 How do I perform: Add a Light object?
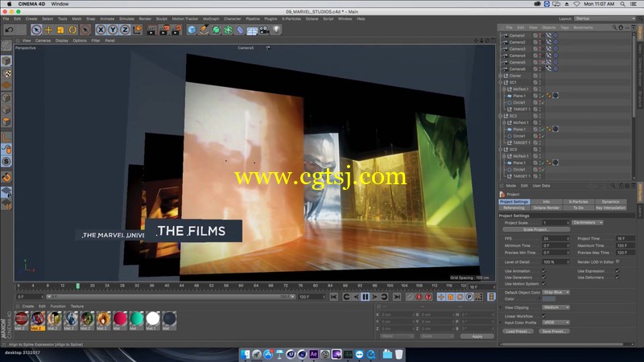276,30
